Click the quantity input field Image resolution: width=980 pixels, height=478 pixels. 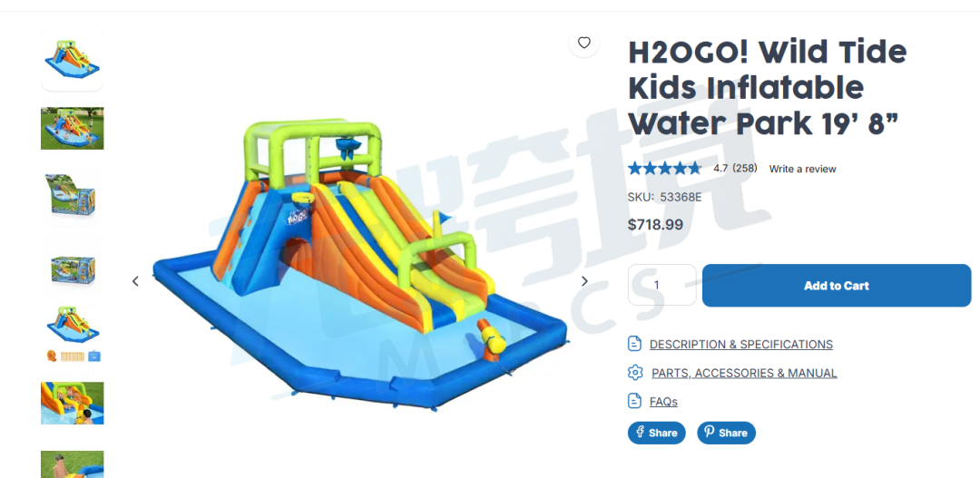tap(661, 285)
